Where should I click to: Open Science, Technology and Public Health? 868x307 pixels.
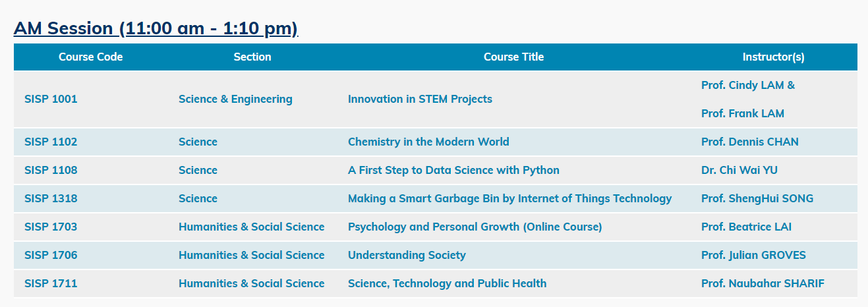(x=447, y=283)
